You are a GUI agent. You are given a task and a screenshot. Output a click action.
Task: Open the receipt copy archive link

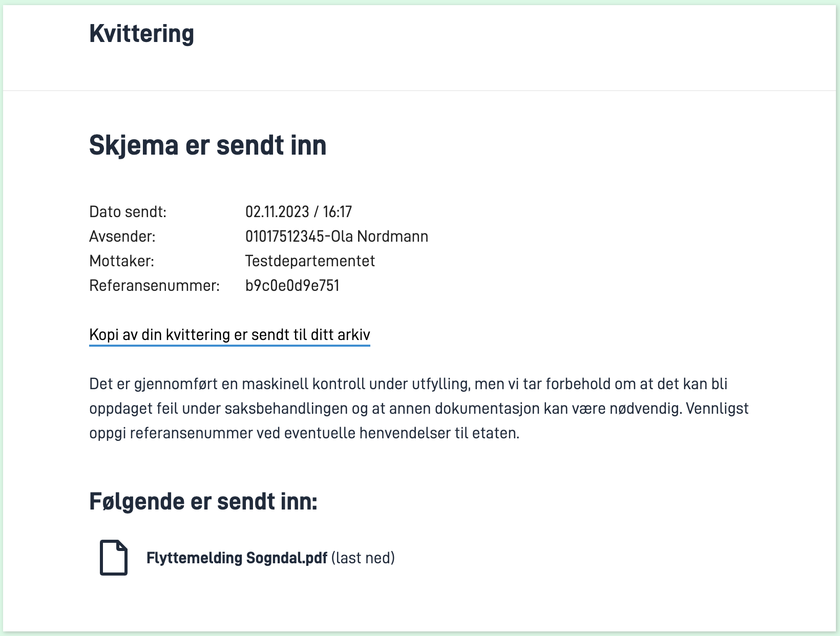pyautogui.click(x=229, y=335)
